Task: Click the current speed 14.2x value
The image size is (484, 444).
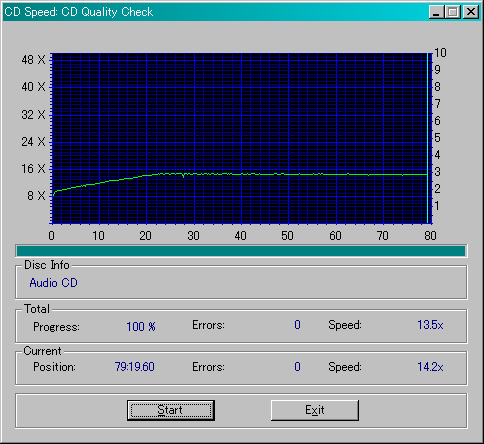Action: (430, 367)
